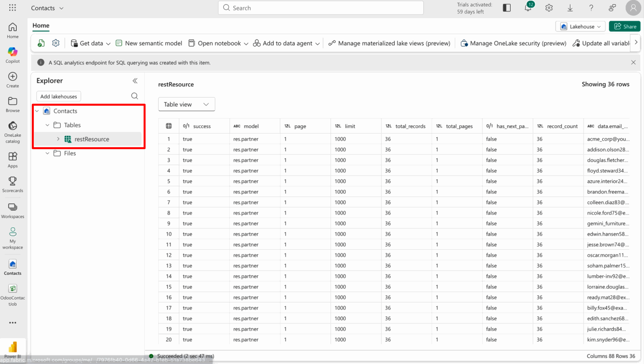Click in the top Search box
This screenshot has width=644, height=364.
click(321, 8)
